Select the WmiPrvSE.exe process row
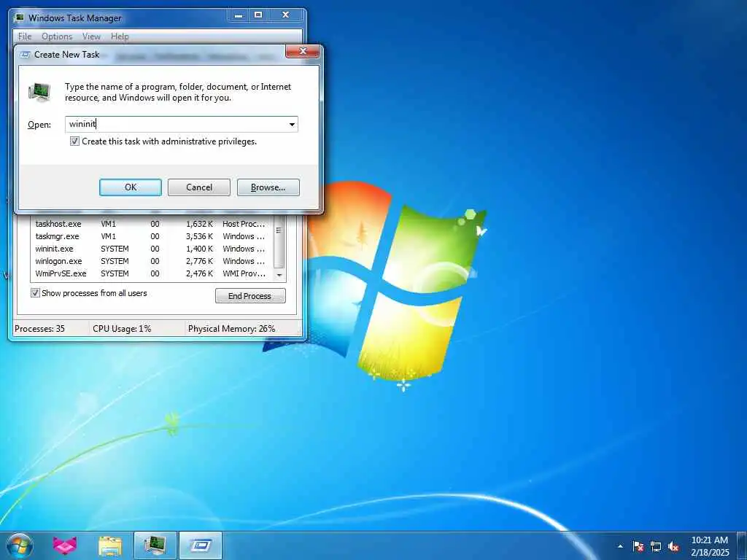Viewport: 747px width, 560px height. [x=152, y=273]
